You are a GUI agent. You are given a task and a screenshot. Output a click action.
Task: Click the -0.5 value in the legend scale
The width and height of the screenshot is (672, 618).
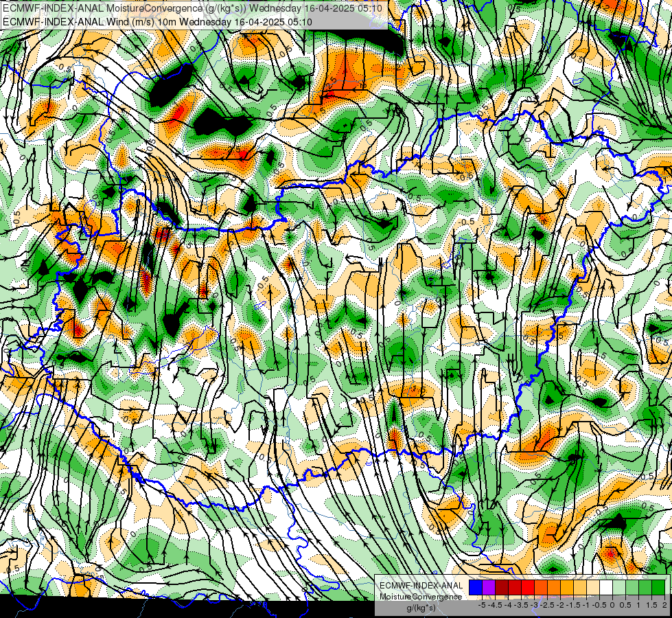click(599, 605)
